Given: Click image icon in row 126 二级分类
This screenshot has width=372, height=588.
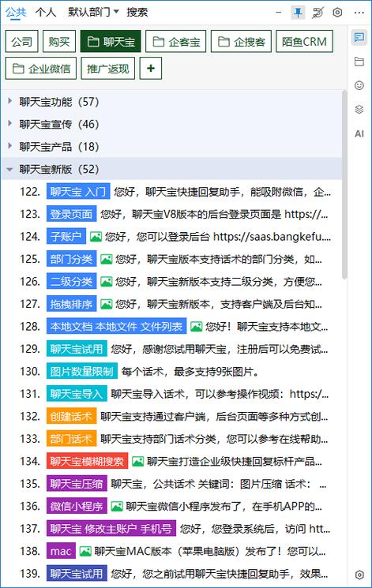Looking at the screenshot, I should (107, 282).
